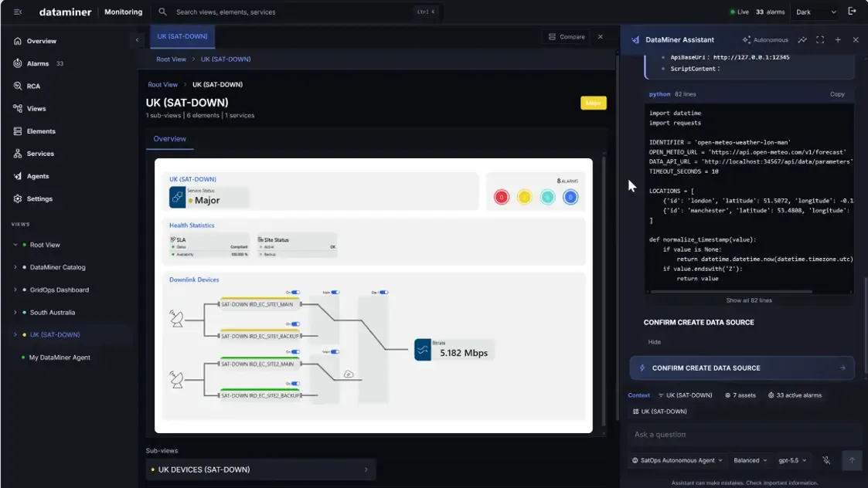This screenshot has width=868, height=488.
Task: Click the logout icon in top bar
Action: pyautogui.click(x=852, y=12)
